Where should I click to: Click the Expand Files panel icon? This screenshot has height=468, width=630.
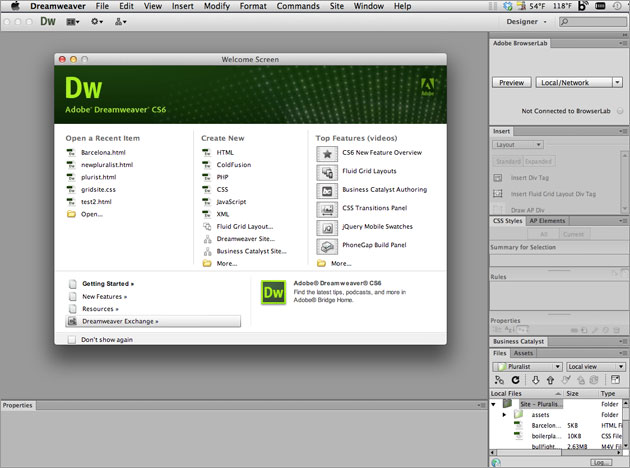tap(615, 379)
